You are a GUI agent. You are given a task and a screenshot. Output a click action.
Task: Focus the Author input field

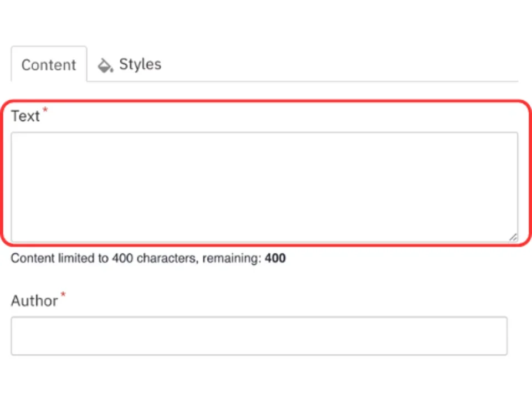point(259,336)
